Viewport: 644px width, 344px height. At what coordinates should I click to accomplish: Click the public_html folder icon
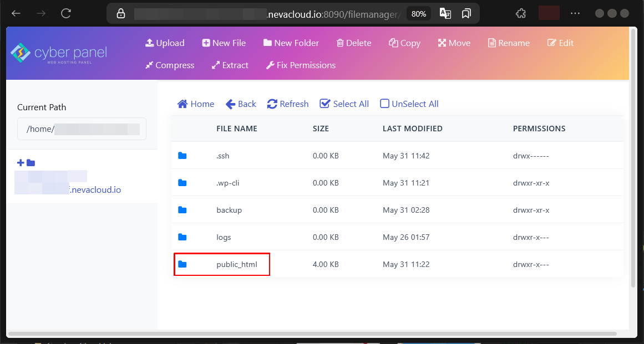coord(182,264)
